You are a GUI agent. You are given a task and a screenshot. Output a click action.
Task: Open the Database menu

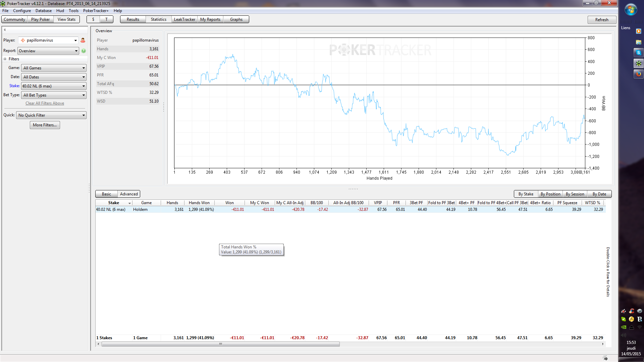[x=44, y=11]
